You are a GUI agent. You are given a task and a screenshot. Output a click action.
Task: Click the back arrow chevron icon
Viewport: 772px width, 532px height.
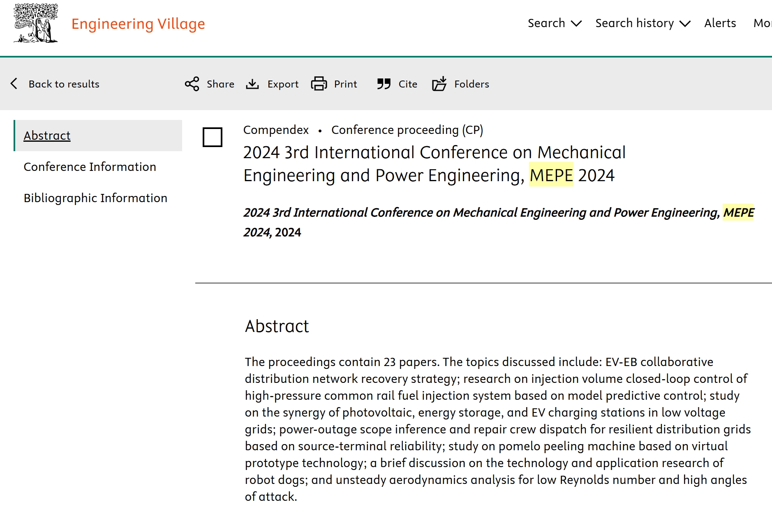pyautogui.click(x=14, y=84)
